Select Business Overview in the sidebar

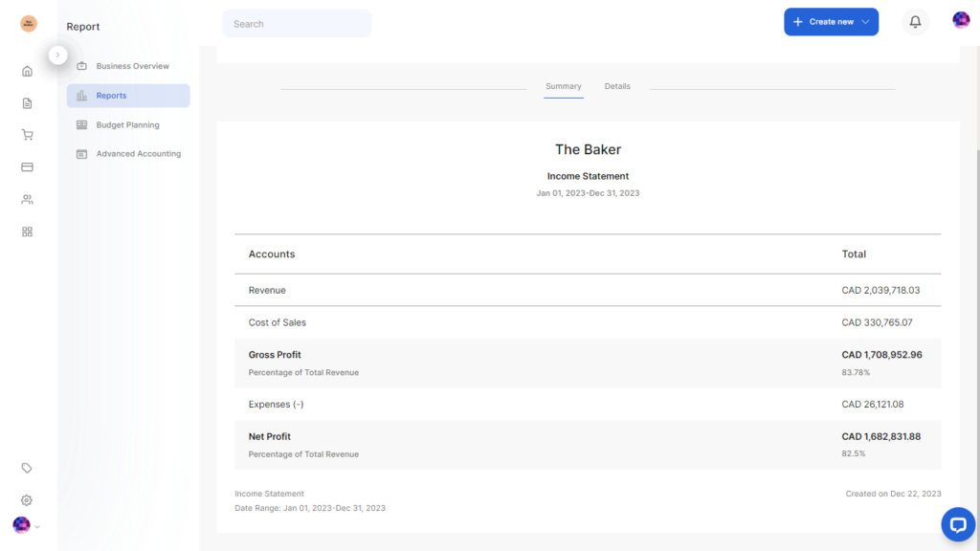124,65
